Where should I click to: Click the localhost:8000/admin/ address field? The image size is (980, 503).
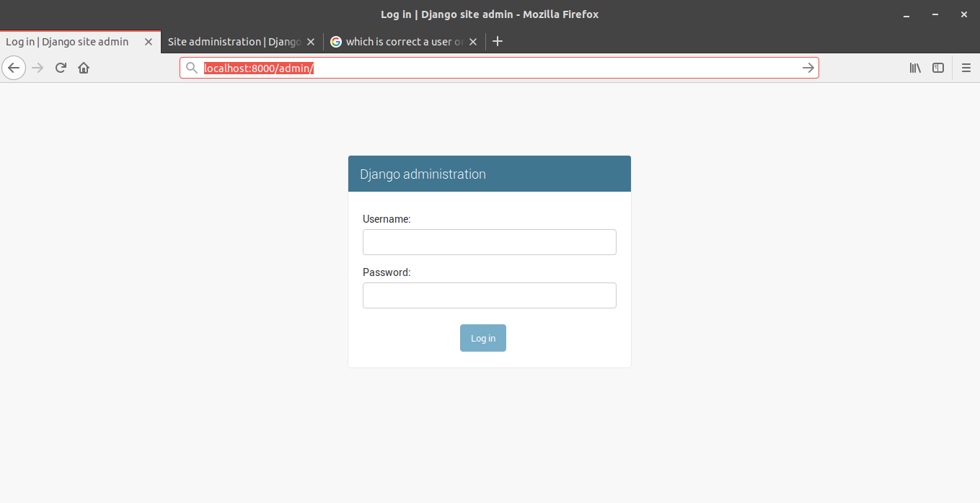click(x=500, y=68)
